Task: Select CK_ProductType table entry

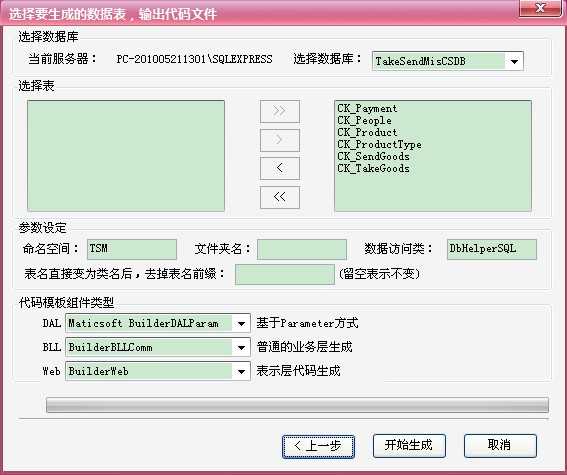Action: 379,144
